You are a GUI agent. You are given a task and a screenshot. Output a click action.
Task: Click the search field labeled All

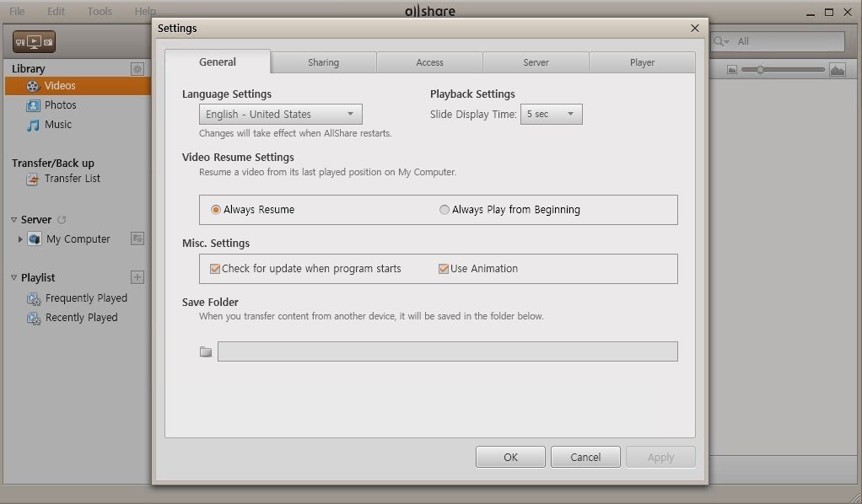(x=778, y=41)
